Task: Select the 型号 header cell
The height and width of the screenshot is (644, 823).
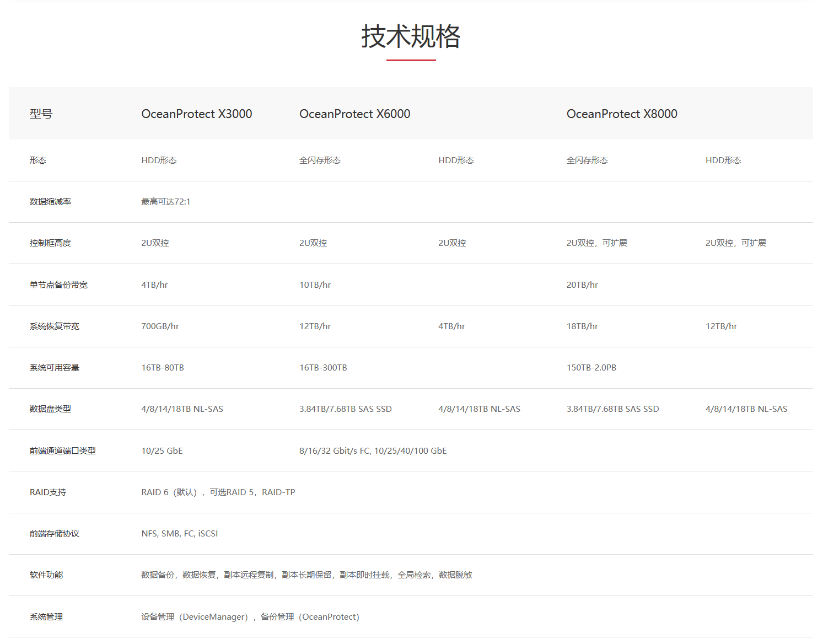Action: click(x=41, y=114)
